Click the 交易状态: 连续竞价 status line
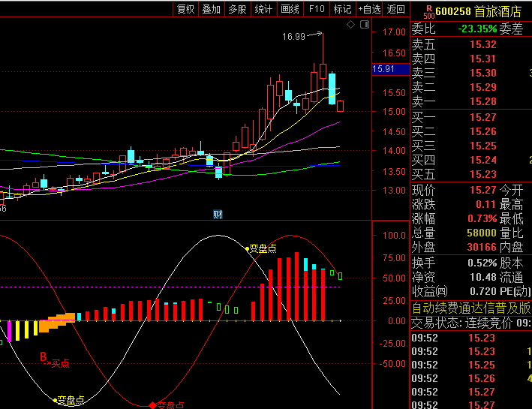The image size is (532, 409). click(471, 323)
